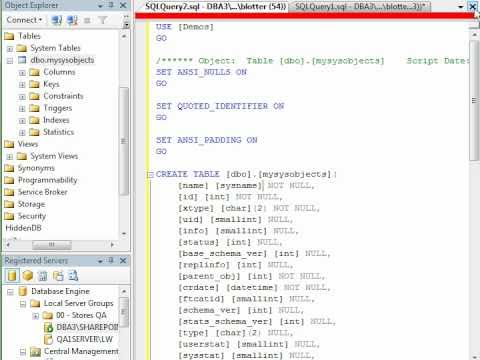Expand the Indexes folder
This screenshot has height=360, width=480.
[x=22, y=121]
